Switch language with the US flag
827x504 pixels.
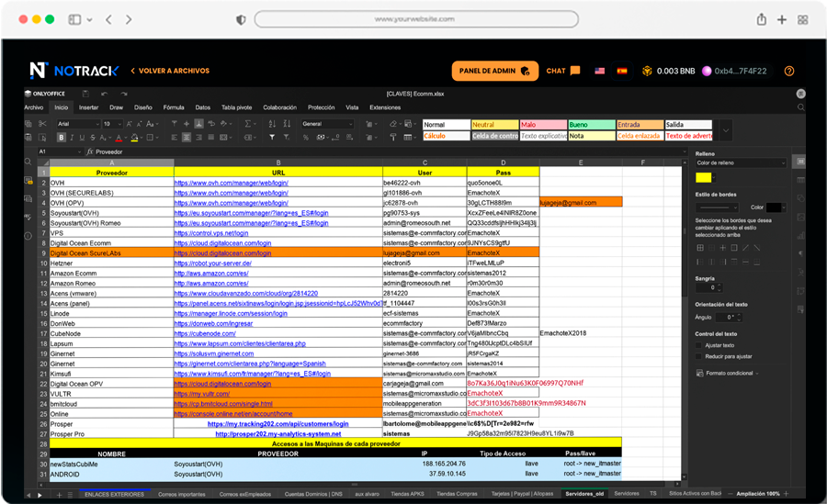600,71
